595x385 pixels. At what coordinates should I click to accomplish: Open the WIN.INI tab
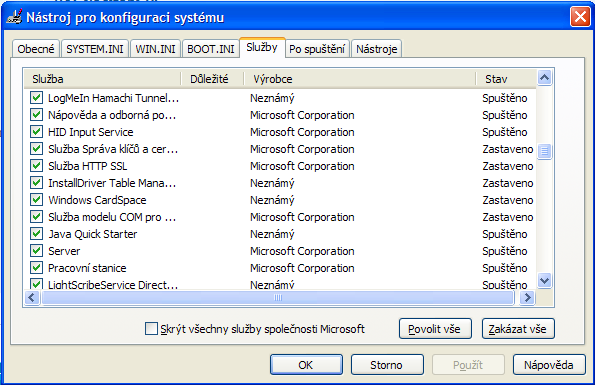155,49
